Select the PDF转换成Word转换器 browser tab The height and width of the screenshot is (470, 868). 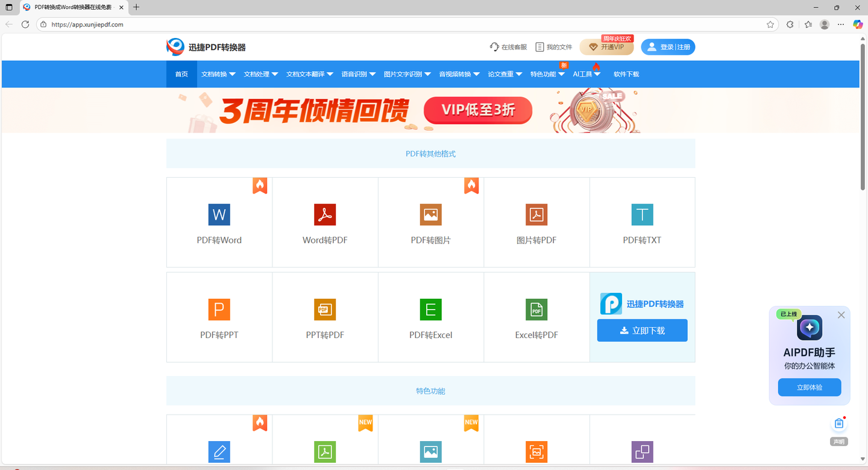point(73,7)
